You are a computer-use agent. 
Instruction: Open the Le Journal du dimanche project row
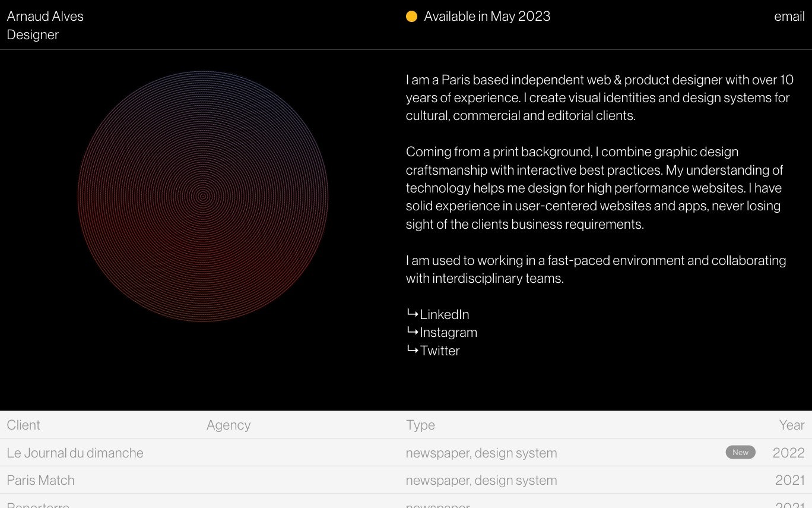click(406, 452)
